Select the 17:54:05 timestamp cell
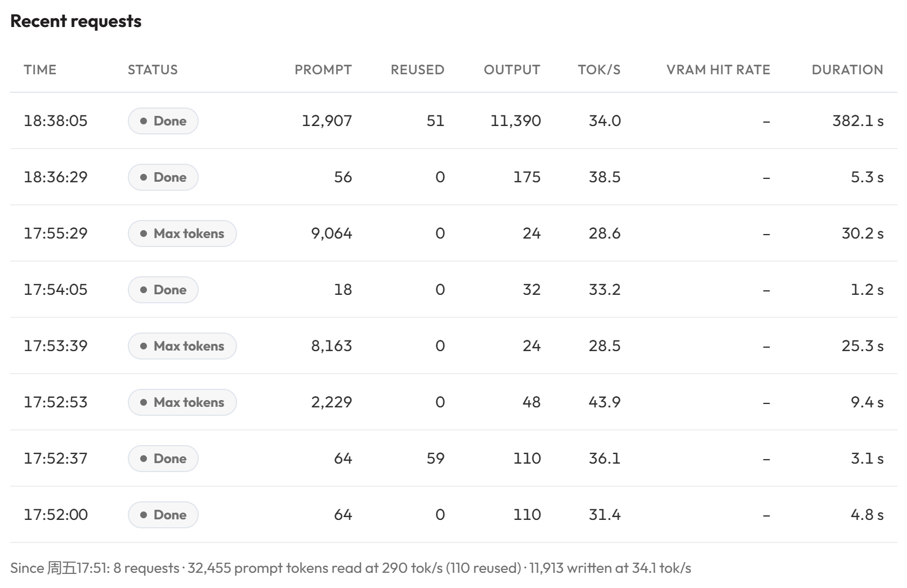907x588 pixels. (56, 290)
